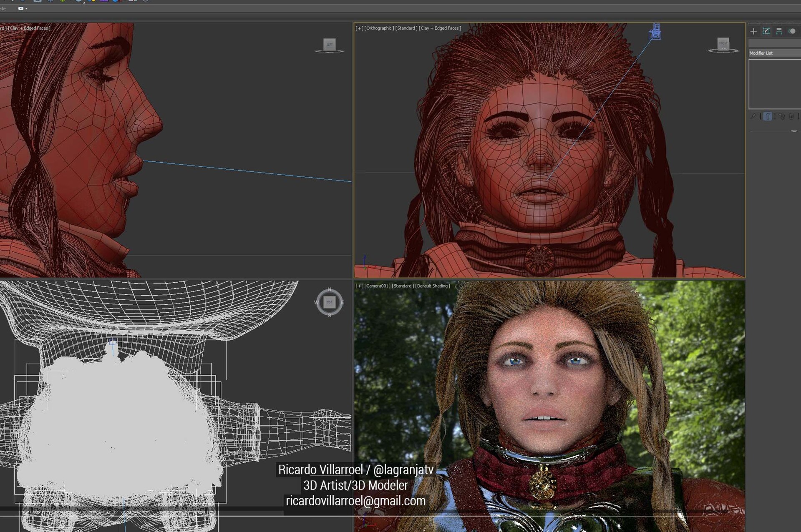
Task: Toggle Pin Stack for the modifier panel
Action: click(x=753, y=117)
